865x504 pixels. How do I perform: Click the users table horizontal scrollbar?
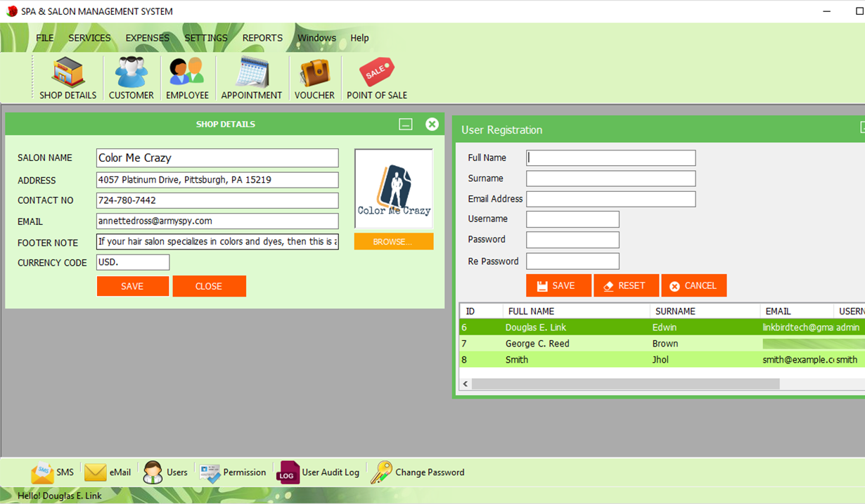pyautogui.click(x=625, y=384)
